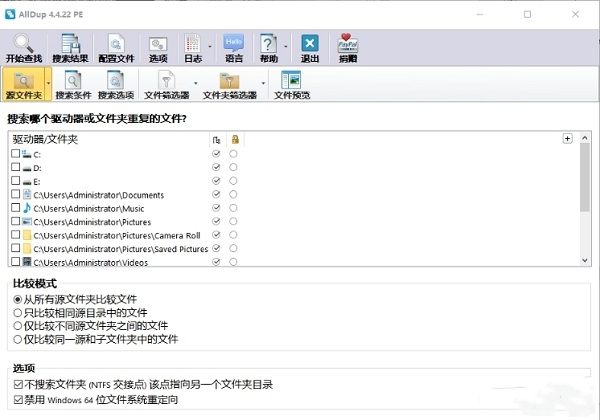The width and height of the screenshot is (600, 420).
Task: Expand the 文件筛选器 dropdown arrow
Action: pos(196,83)
